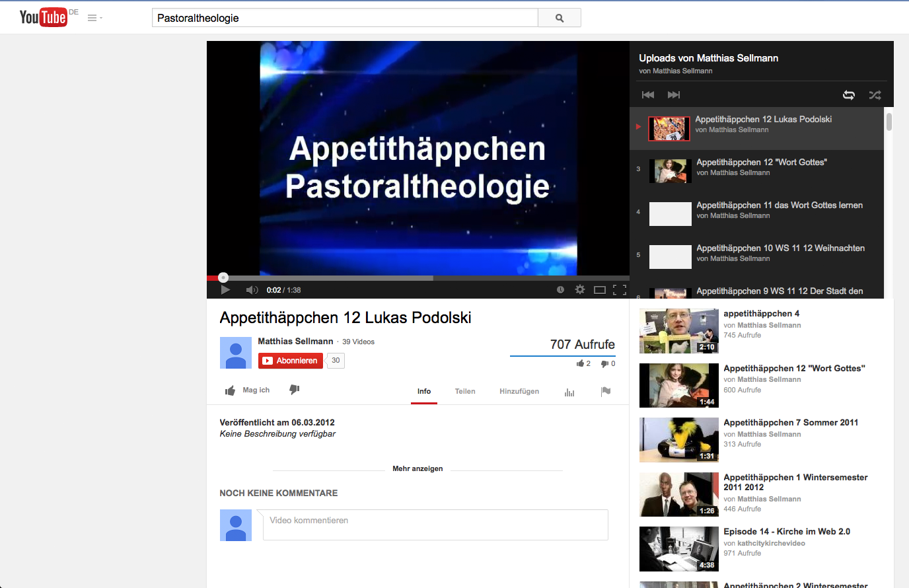Open kathcitykirchevideo channel link

pos(771,543)
